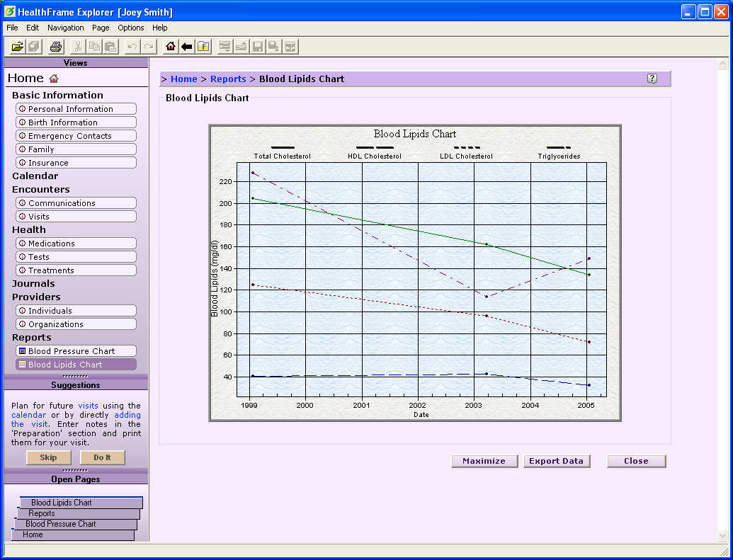Click the last greyed toolbar form icon
Screen dimensions: 733x560
[x=290, y=47]
